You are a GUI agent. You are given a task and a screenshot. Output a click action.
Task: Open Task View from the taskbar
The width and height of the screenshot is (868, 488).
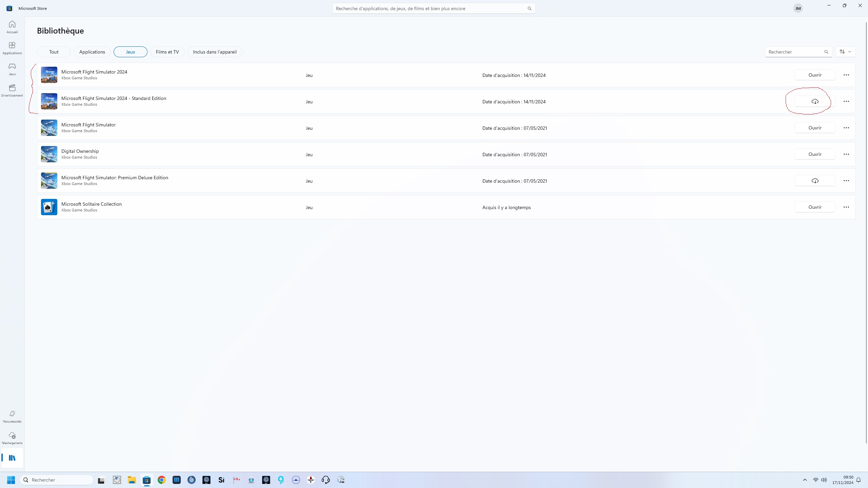[101, 480]
